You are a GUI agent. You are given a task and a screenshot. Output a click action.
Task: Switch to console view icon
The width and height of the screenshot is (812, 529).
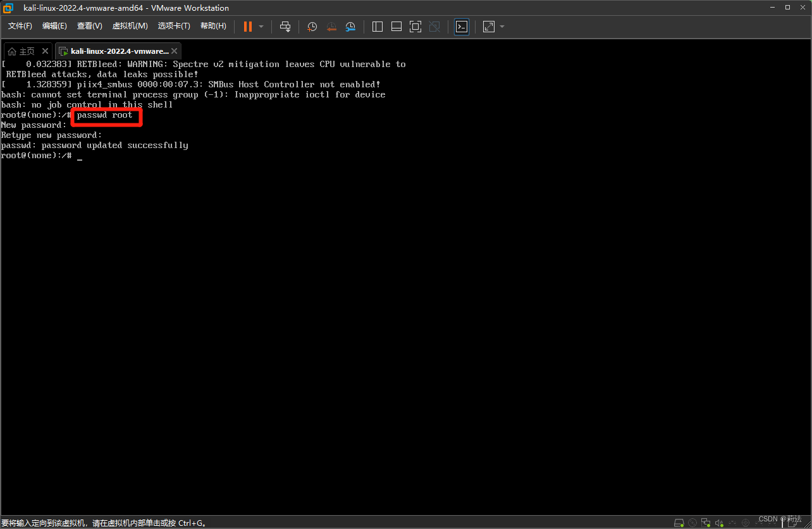(x=462, y=27)
